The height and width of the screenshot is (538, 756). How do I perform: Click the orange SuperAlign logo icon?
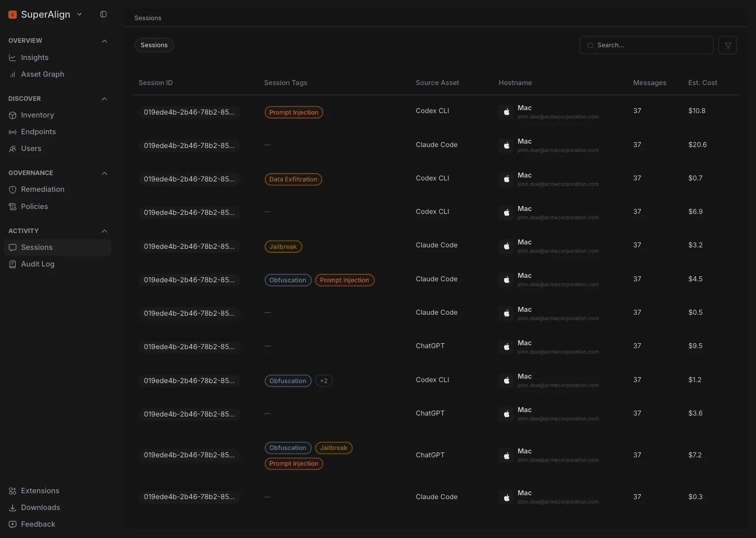13,15
